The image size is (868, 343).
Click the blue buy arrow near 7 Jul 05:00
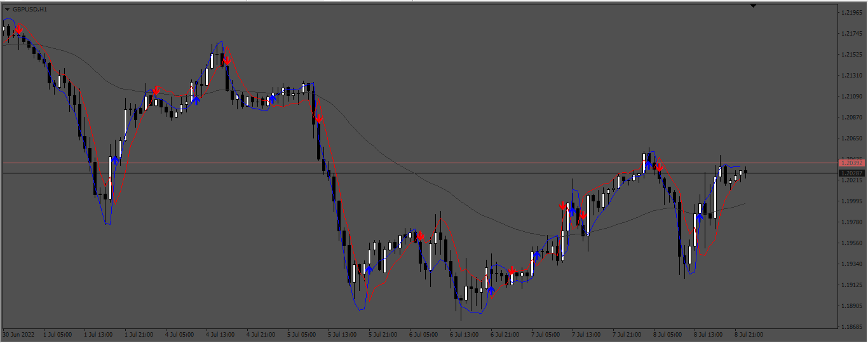pos(537,255)
